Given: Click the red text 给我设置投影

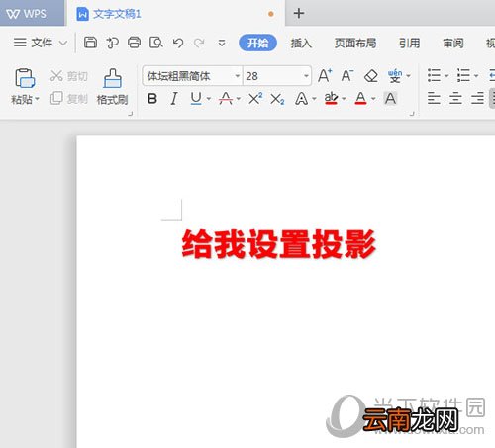Looking at the screenshot, I should point(279,244).
